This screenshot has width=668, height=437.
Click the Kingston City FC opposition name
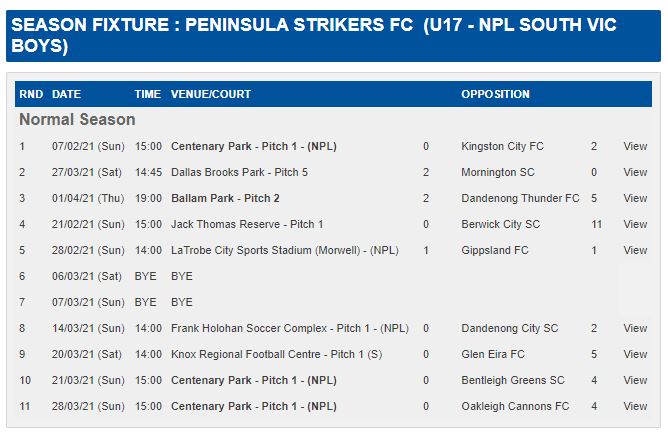(x=502, y=147)
